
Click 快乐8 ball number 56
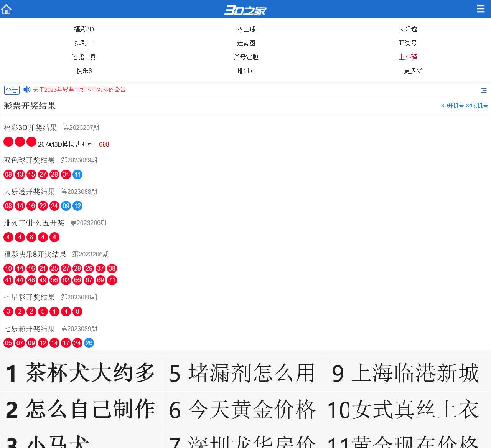tap(54, 280)
